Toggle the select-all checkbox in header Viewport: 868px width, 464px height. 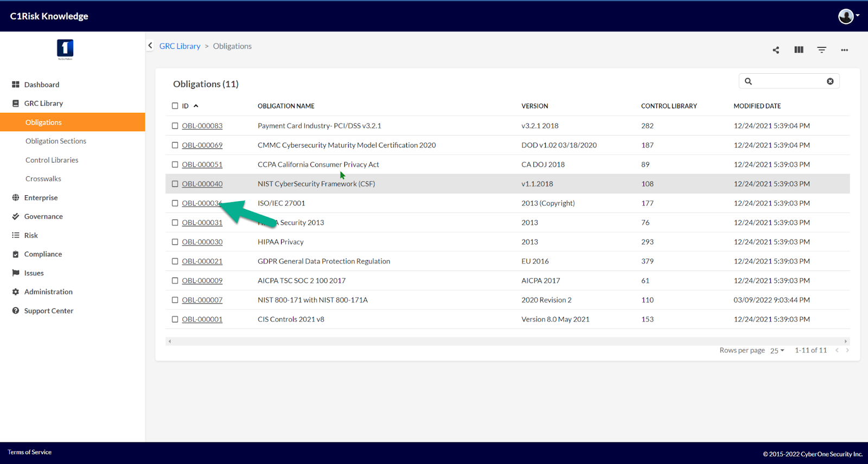pyautogui.click(x=175, y=106)
